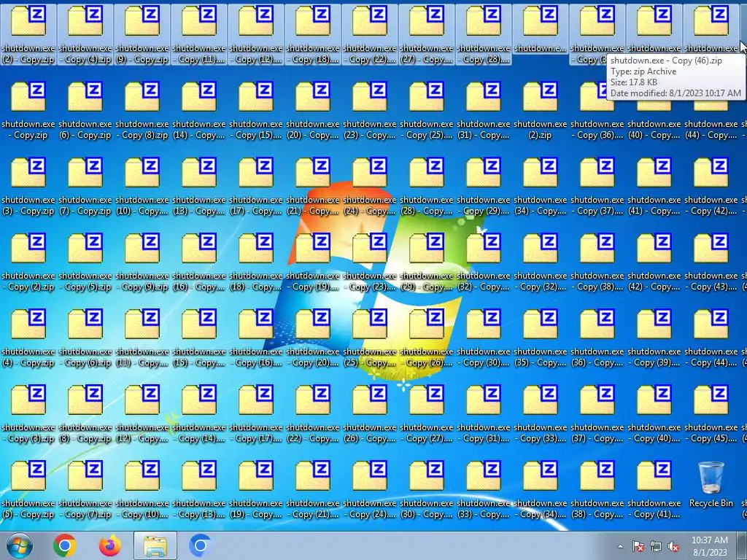Screen dimensions: 747x560
Task: Select zip file 'shutdown.exe - Copy (4).zip'
Action: (x=85, y=35)
